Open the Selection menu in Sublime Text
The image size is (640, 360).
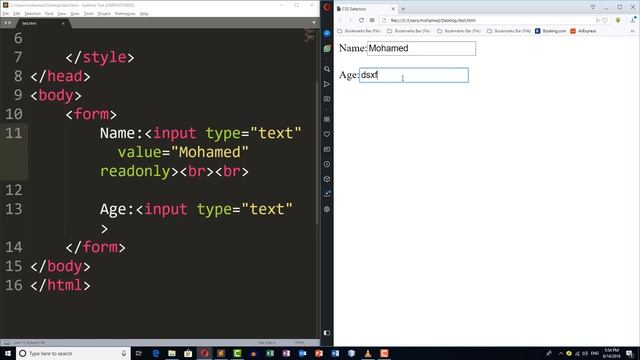32,14
